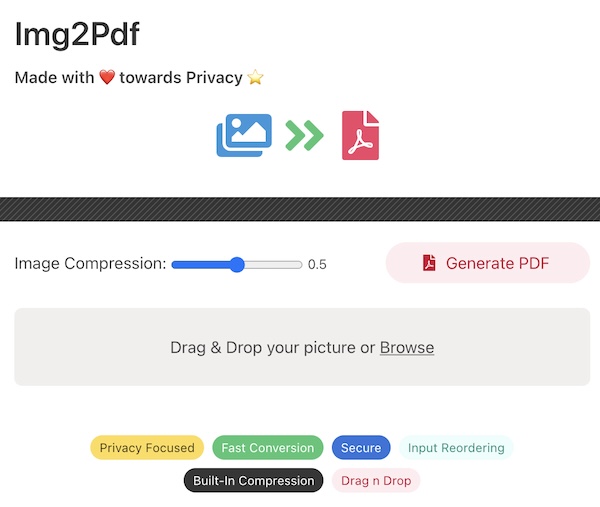Click the 0.5 compression value readout
The image size is (600, 507).
[317, 265]
